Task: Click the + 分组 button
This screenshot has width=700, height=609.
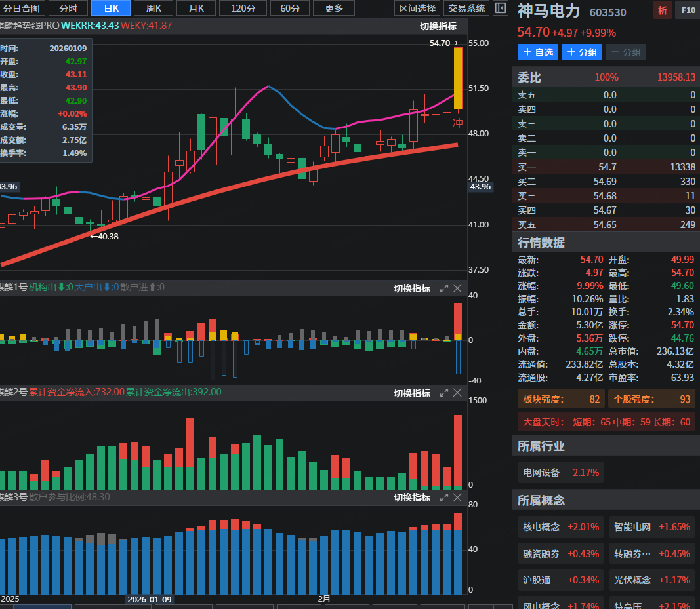Action: (582, 52)
